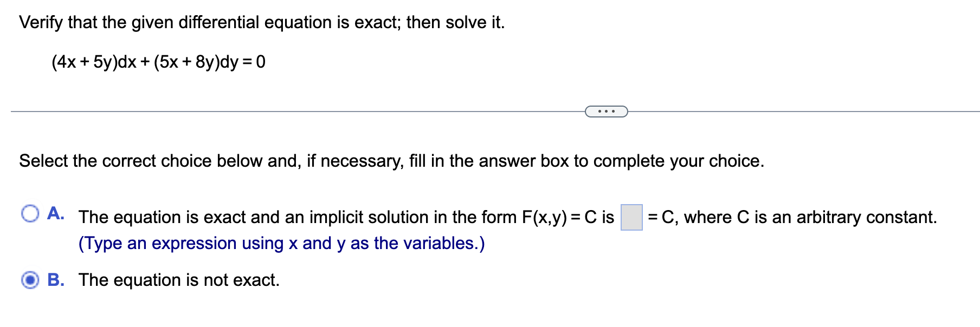Click the blue 'B.' option letter

pyautogui.click(x=56, y=280)
